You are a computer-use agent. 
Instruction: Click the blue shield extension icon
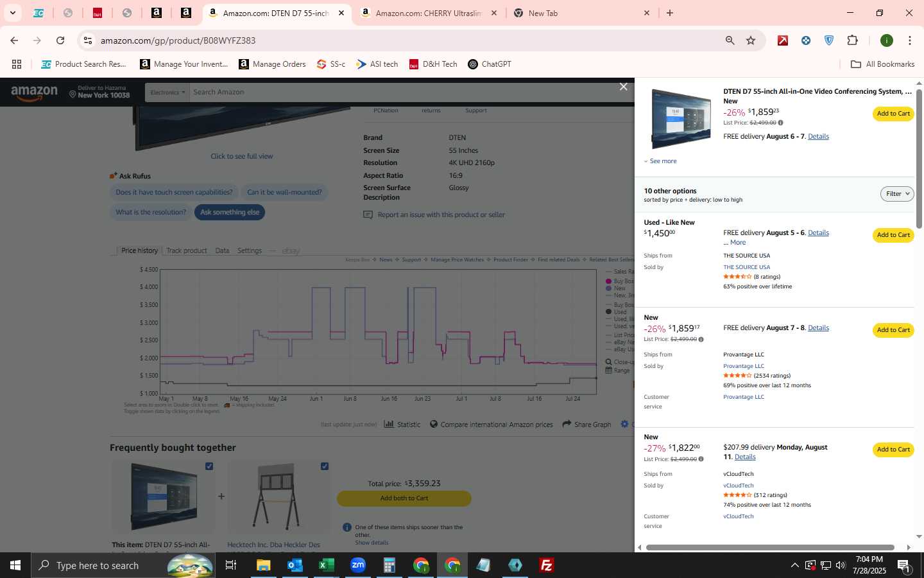pos(829,40)
